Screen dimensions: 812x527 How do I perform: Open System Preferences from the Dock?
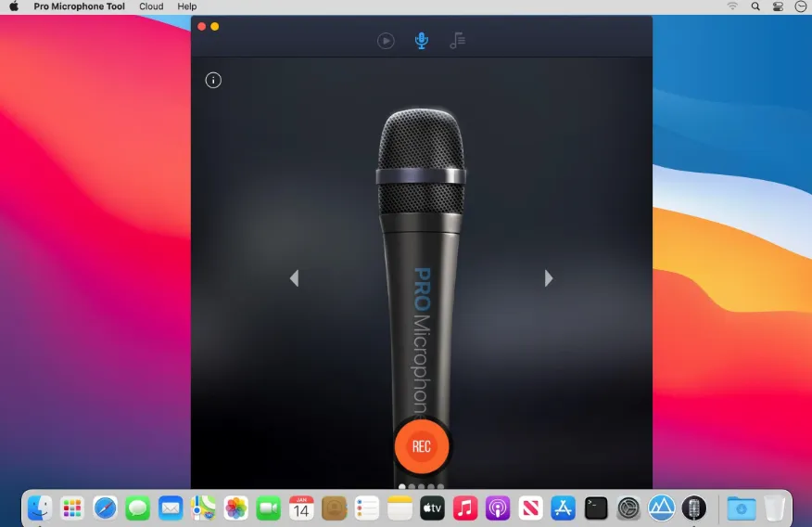tap(628, 508)
